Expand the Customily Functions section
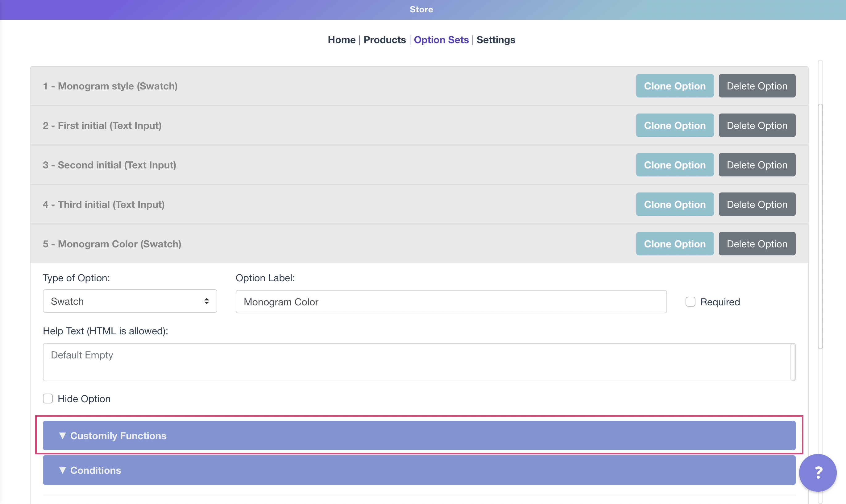The height and width of the screenshot is (504, 846). tap(419, 436)
